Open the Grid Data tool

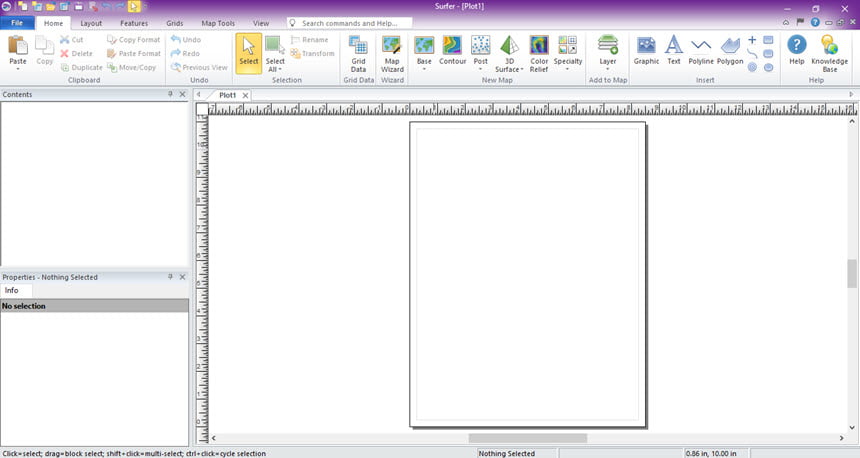pyautogui.click(x=358, y=54)
